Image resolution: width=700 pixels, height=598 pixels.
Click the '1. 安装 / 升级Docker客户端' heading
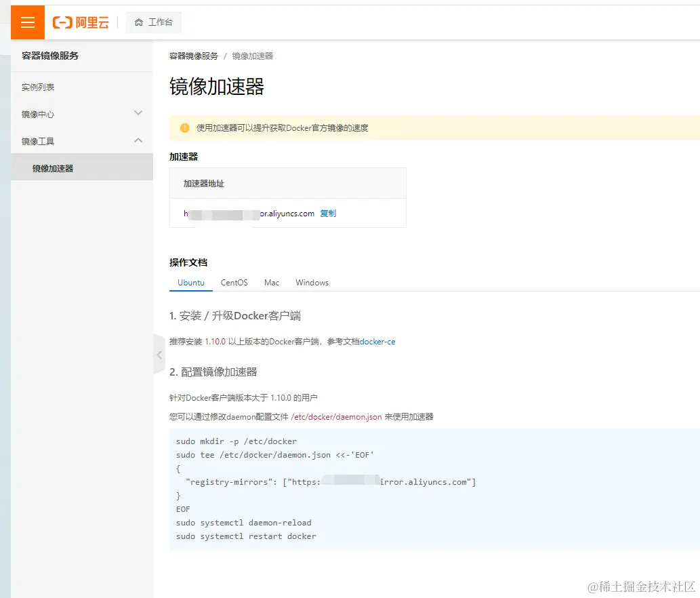[x=235, y=316]
